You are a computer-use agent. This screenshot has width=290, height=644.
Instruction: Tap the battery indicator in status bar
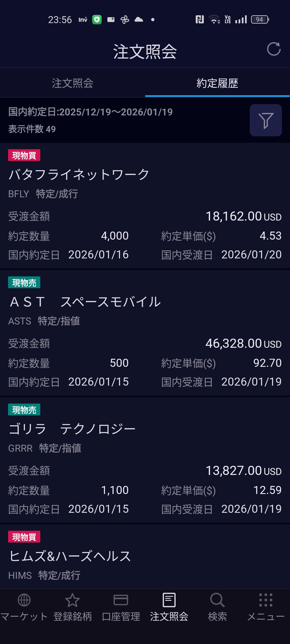(x=260, y=20)
